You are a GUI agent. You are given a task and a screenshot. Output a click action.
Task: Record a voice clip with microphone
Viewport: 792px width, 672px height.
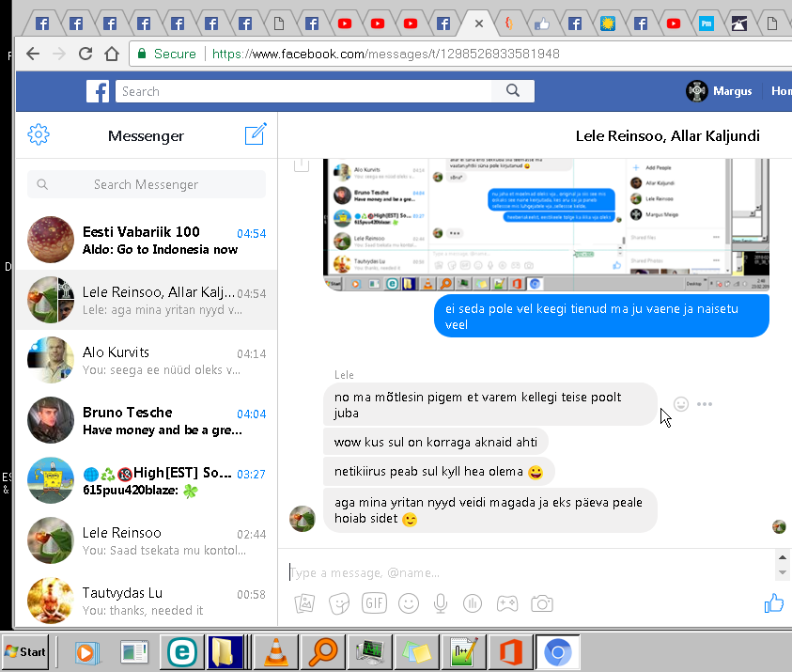(441, 603)
